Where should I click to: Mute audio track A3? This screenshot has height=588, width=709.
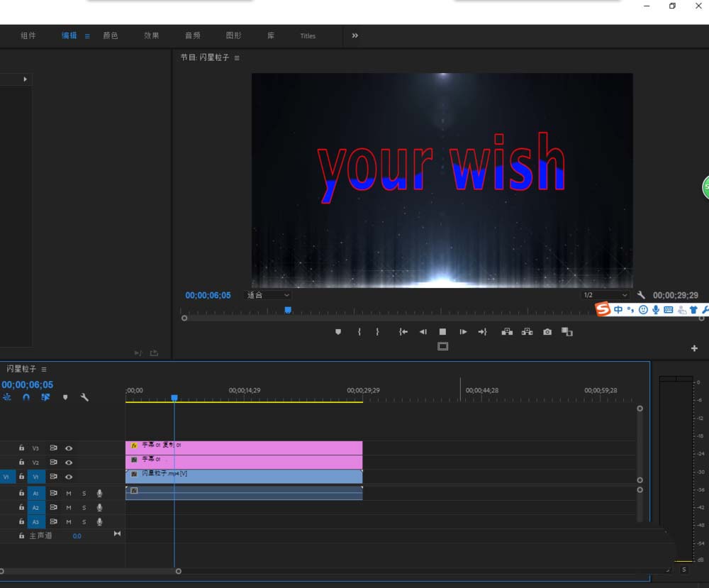click(x=69, y=522)
